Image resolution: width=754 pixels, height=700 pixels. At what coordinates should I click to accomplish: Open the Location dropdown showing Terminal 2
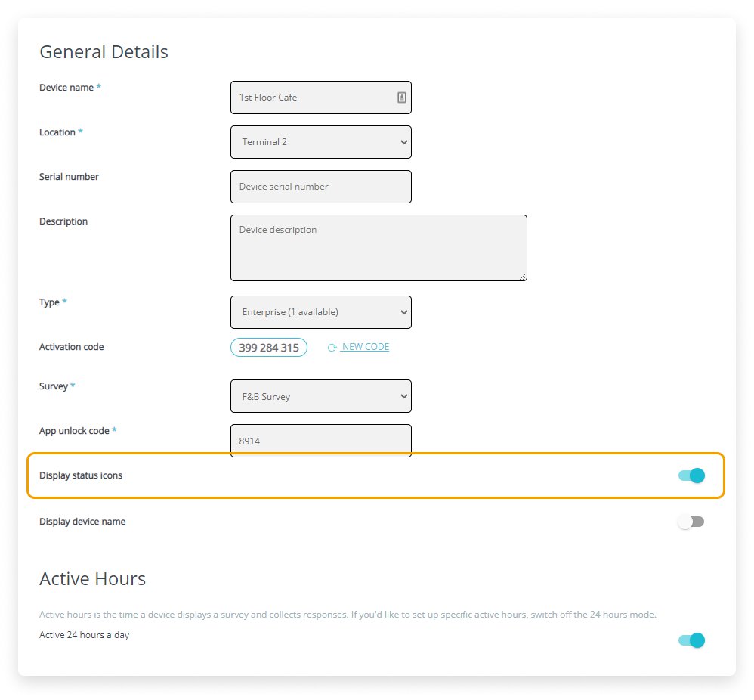click(320, 142)
